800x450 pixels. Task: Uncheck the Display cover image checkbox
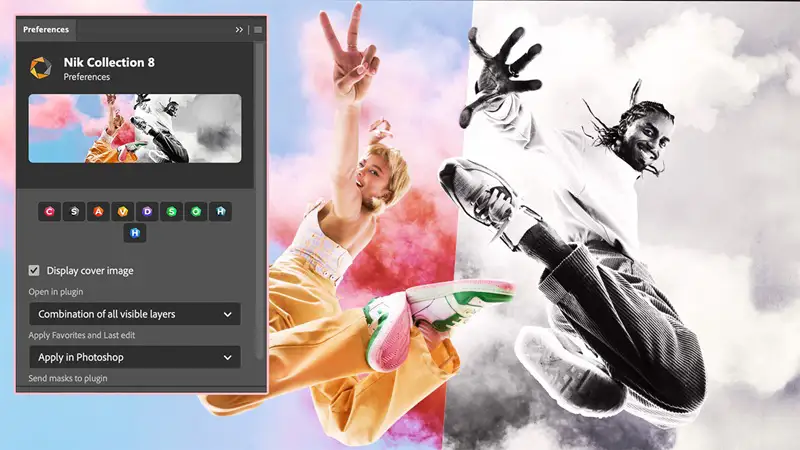point(35,271)
